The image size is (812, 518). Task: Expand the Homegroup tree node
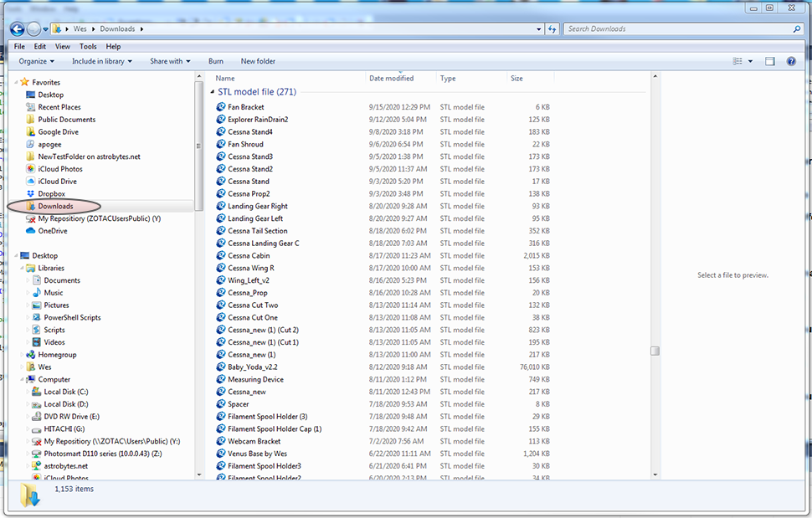coord(22,355)
